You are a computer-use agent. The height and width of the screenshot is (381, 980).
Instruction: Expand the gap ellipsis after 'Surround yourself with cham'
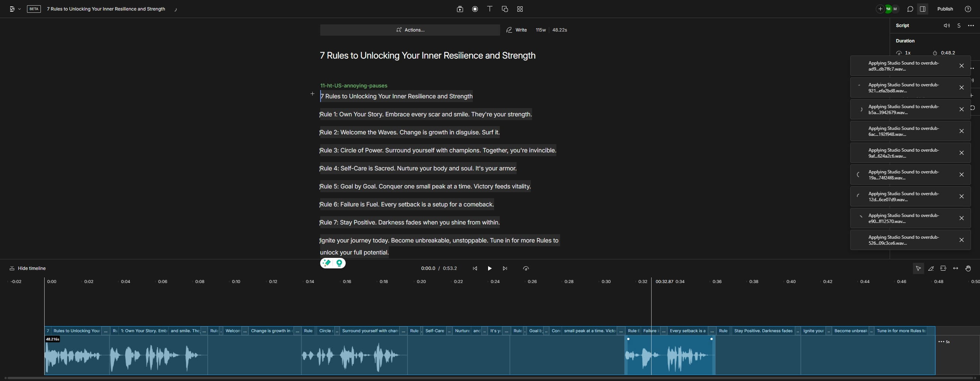pos(403,331)
